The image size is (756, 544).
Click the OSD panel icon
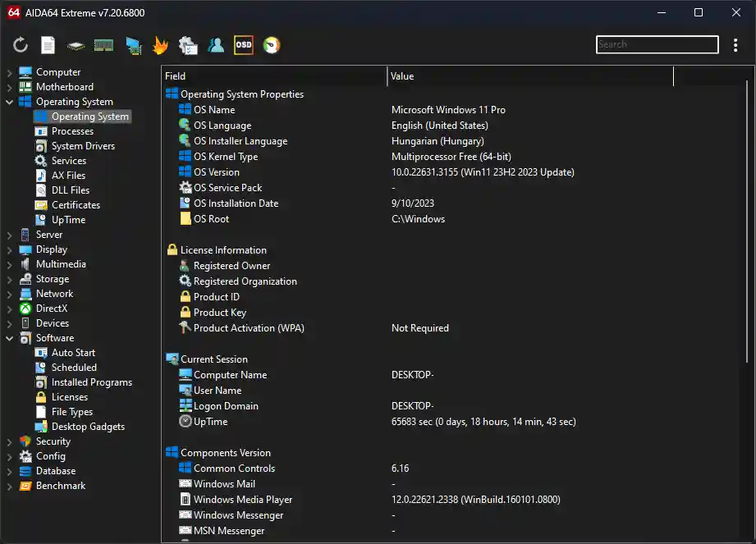[x=243, y=45]
